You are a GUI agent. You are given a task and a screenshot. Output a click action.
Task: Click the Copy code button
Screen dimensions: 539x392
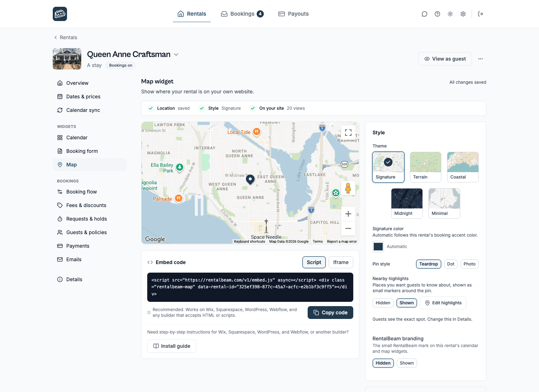(x=330, y=313)
